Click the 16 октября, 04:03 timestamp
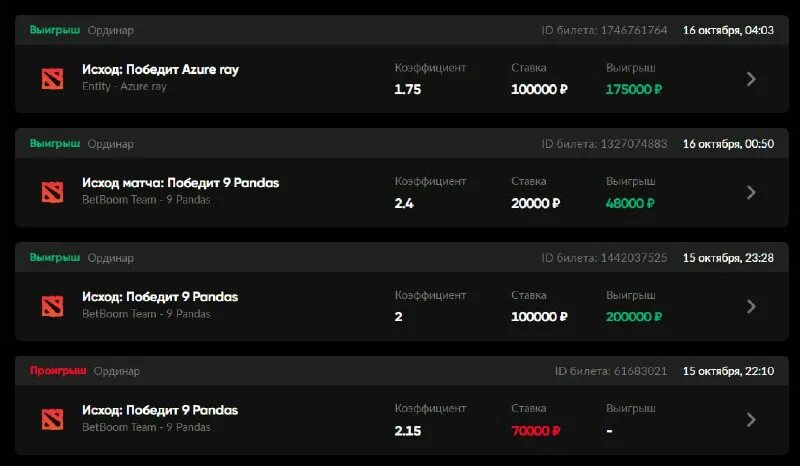Image resolution: width=800 pixels, height=466 pixels. [728, 30]
